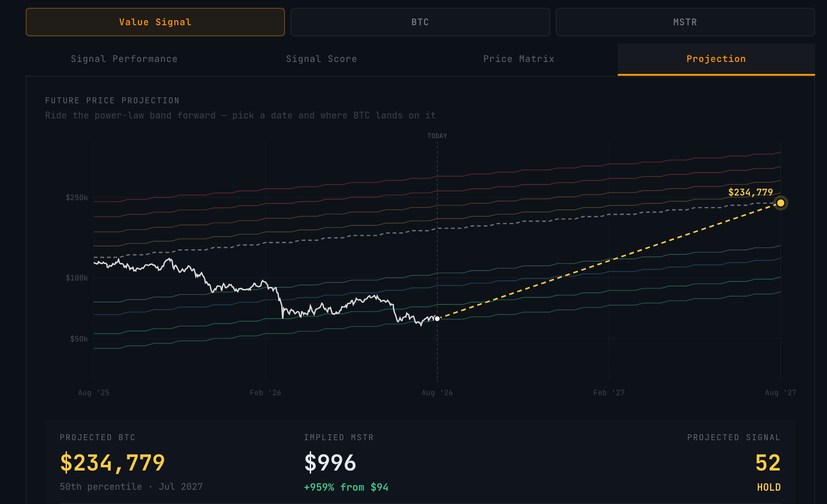Click the Feb '27 x-axis label
Screen dimensions: 827x504
tap(609, 392)
